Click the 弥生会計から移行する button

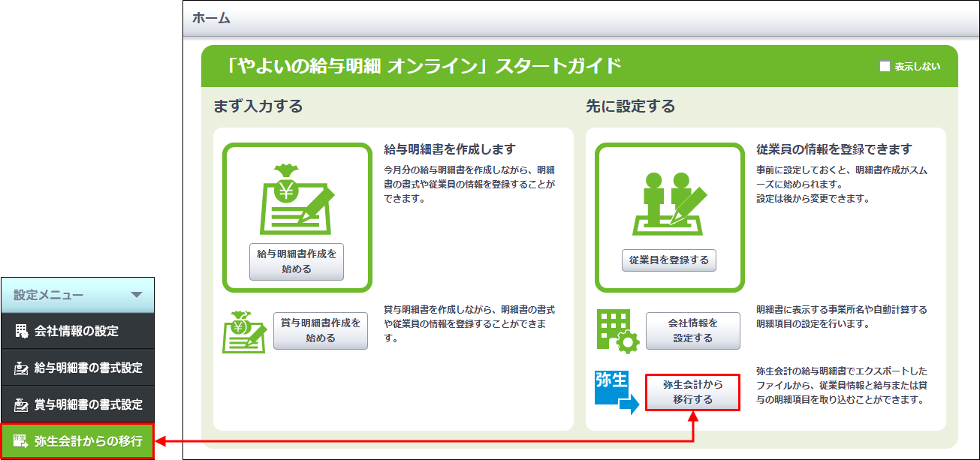[693, 392]
